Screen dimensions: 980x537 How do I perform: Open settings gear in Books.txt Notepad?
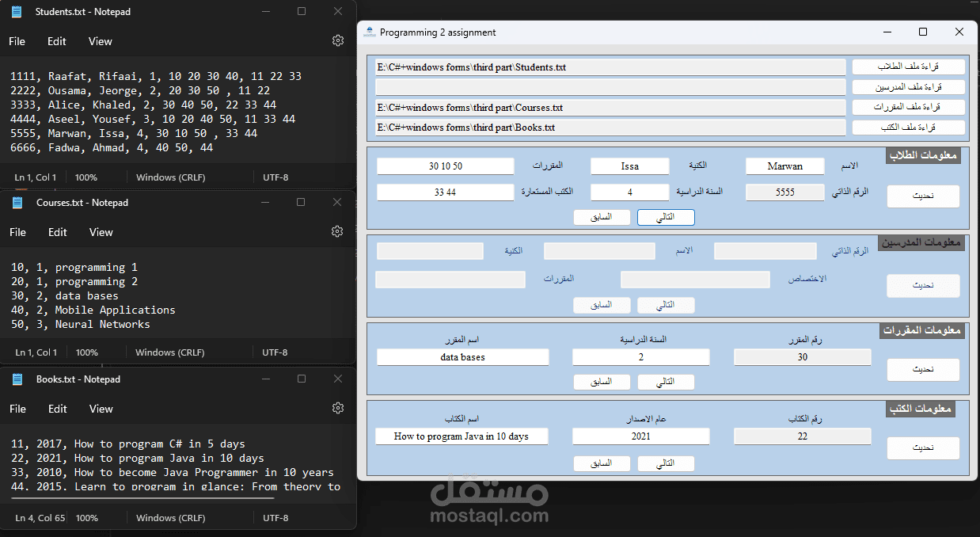point(338,408)
